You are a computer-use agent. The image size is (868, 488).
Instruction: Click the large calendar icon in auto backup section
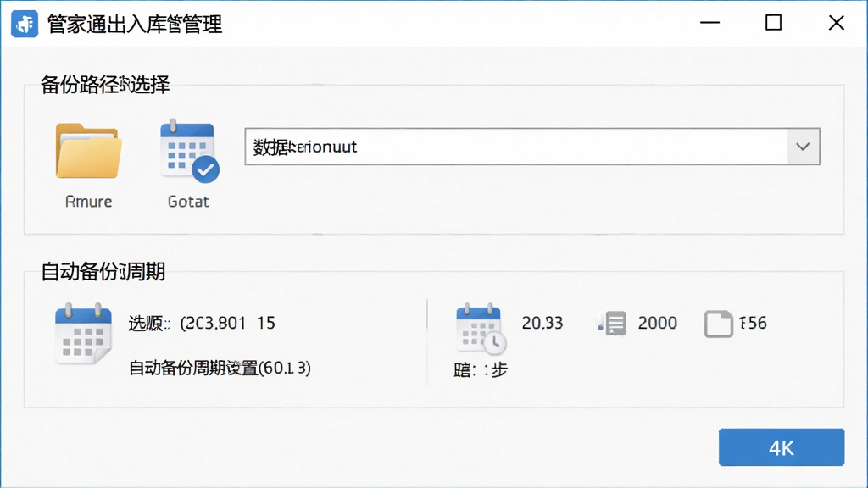pos(83,334)
